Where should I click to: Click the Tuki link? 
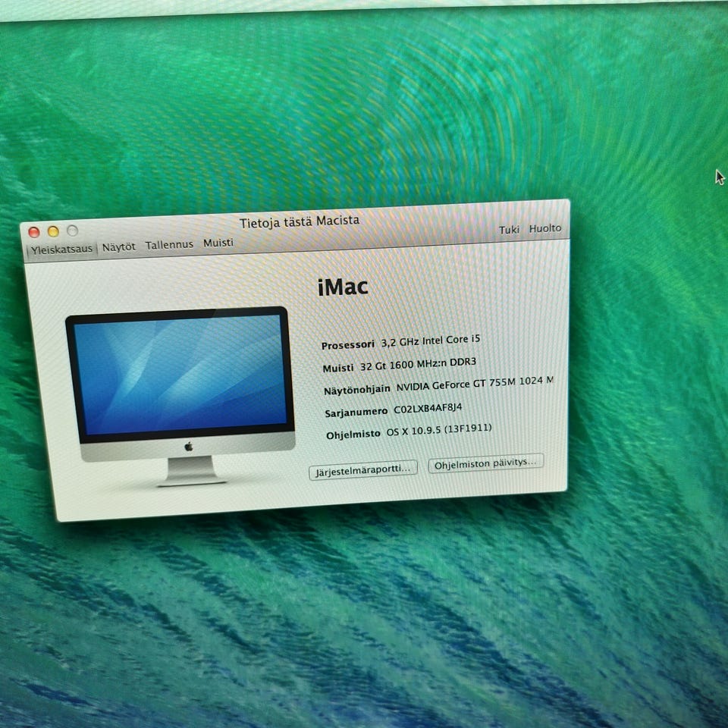(x=509, y=230)
